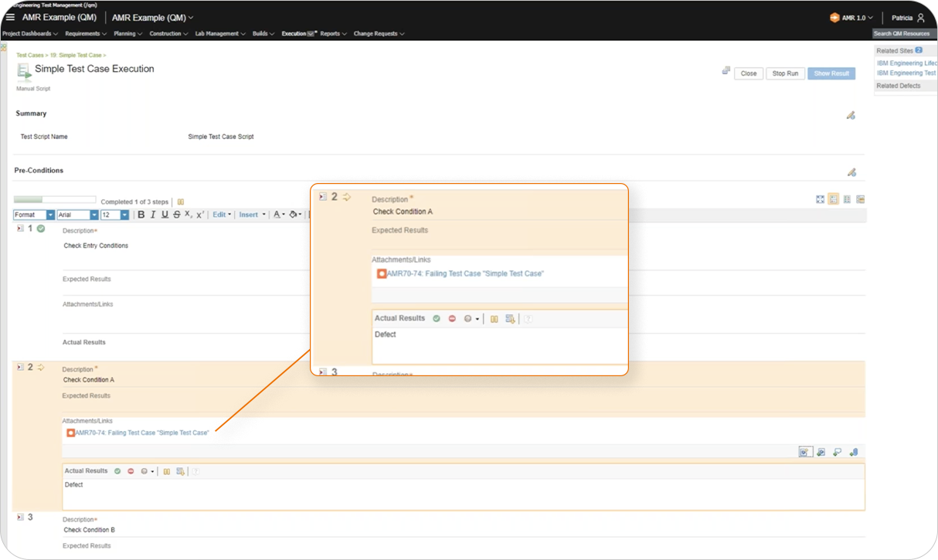Mark step 2 as passed with the green check

[x=117, y=471]
